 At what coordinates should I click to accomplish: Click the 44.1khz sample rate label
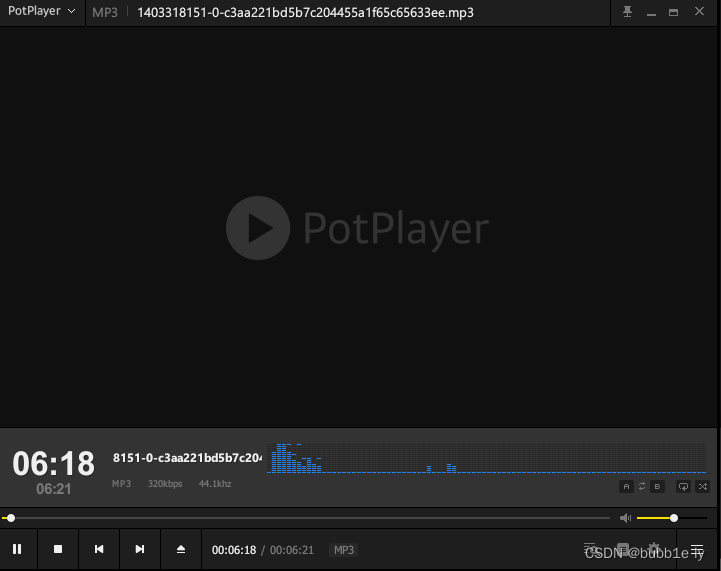(215, 484)
